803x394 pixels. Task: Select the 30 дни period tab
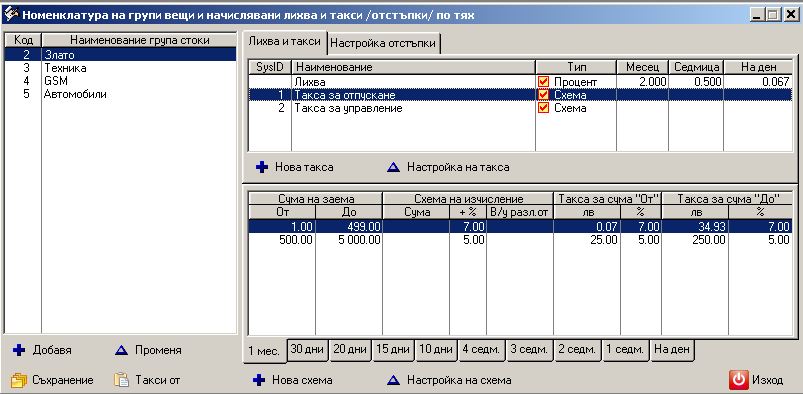[x=307, y=349]
